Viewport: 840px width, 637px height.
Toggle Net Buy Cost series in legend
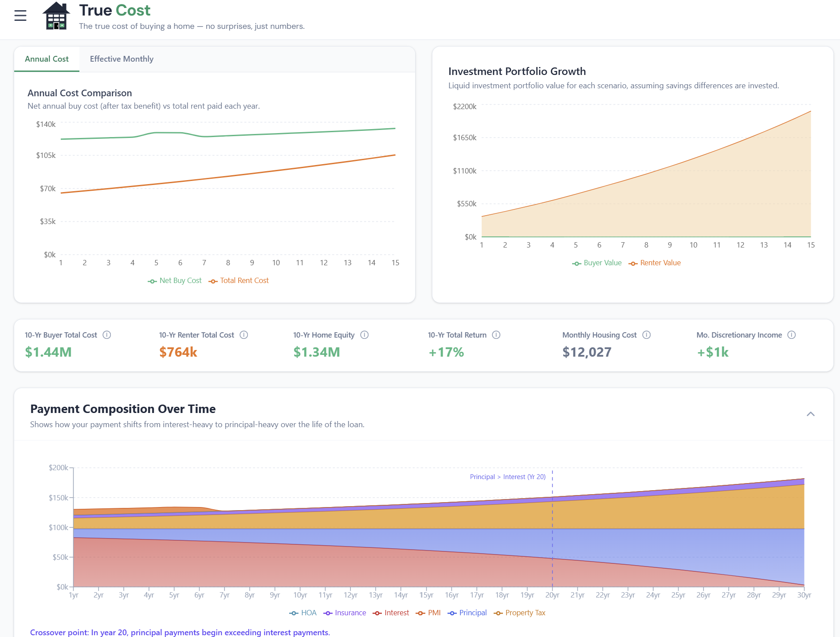click(175, 281)
